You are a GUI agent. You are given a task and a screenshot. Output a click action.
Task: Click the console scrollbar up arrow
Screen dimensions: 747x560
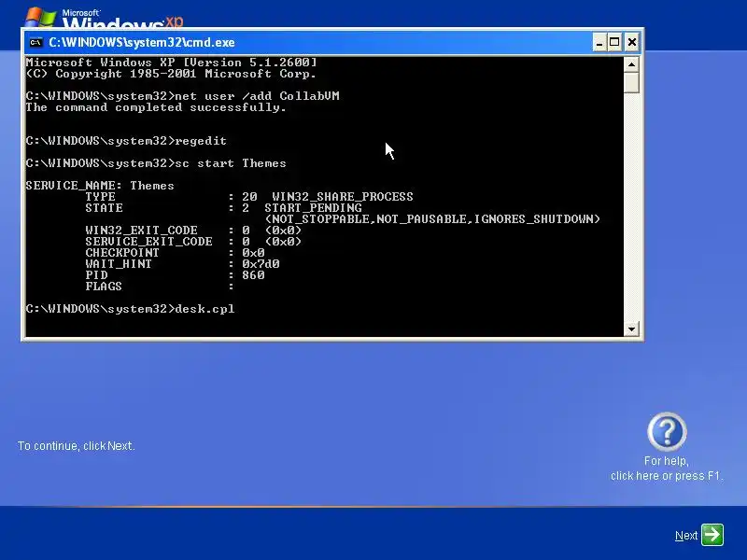631,64
